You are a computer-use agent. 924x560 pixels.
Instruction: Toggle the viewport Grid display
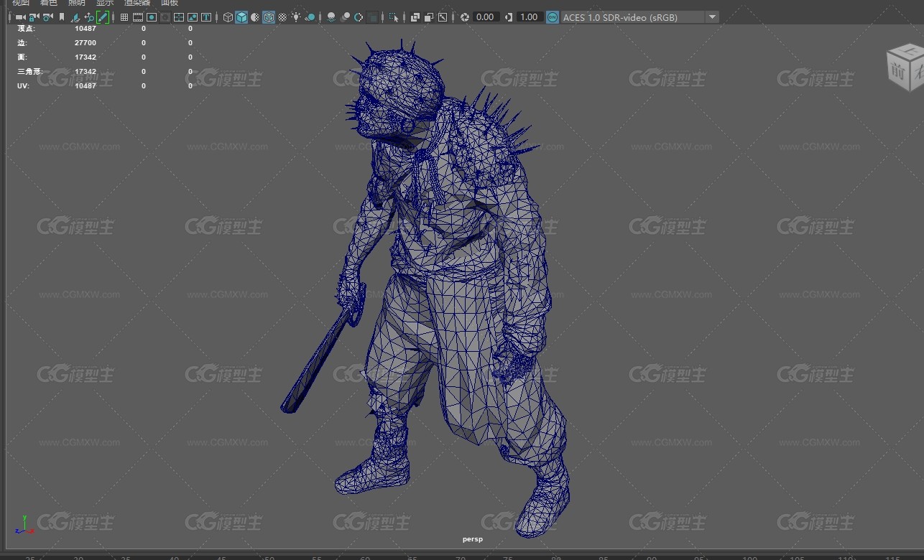(124, 17)
